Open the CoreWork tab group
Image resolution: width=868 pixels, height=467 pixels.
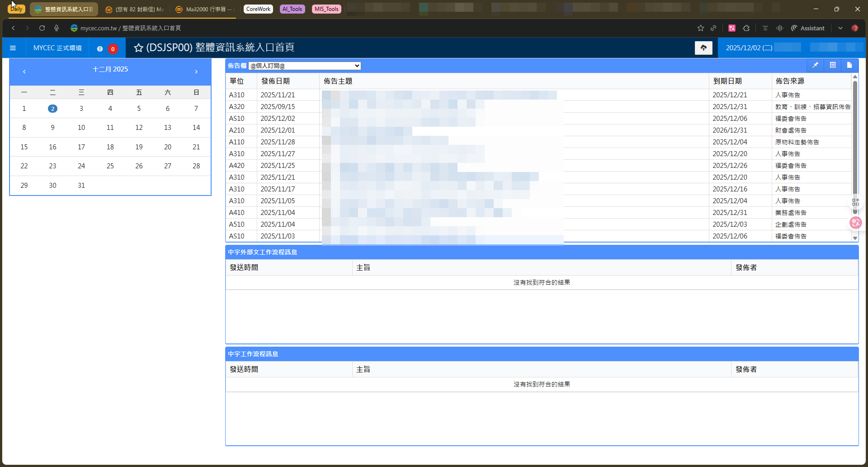coord(258,9)
